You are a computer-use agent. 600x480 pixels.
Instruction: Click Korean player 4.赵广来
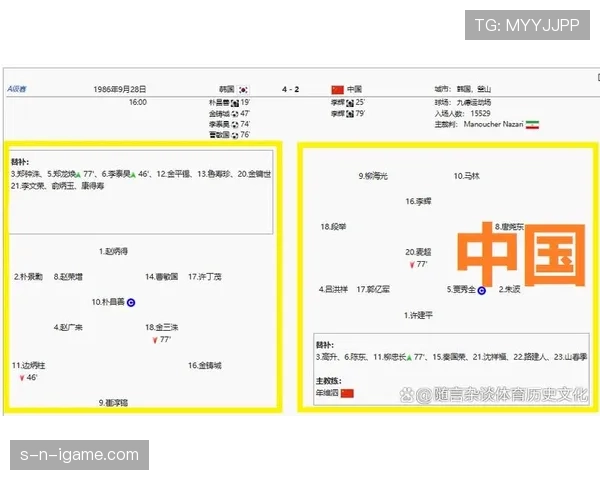(68, 327)
